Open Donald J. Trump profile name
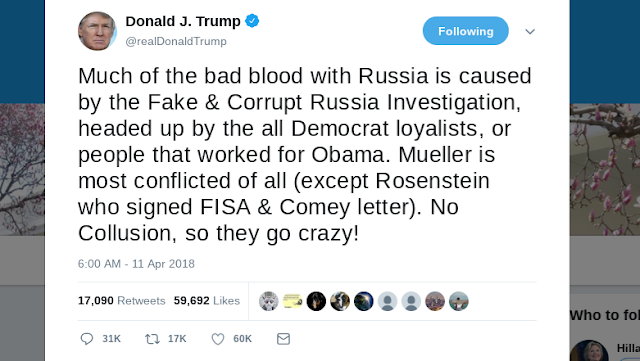This screenshot has width=640, height=361. [183, 21]
